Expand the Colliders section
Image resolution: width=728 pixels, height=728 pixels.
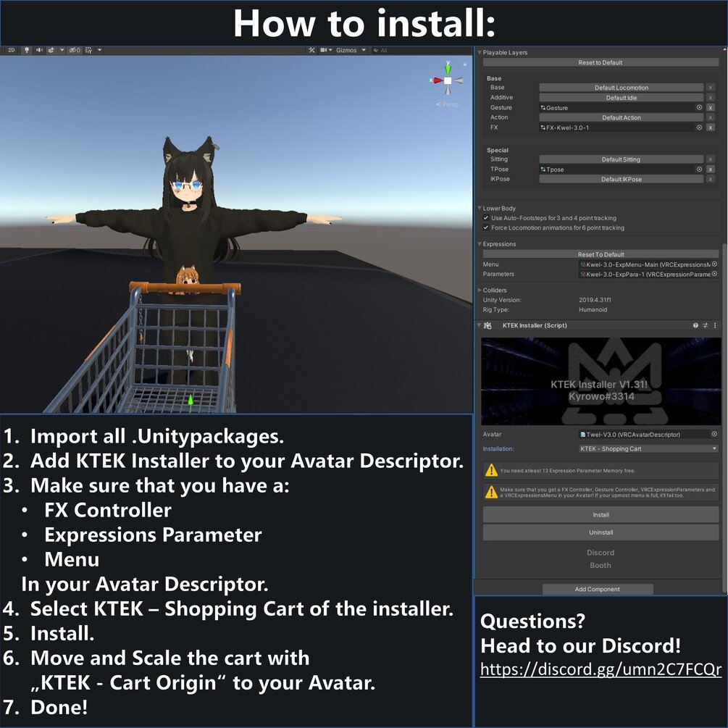point(480,290)
